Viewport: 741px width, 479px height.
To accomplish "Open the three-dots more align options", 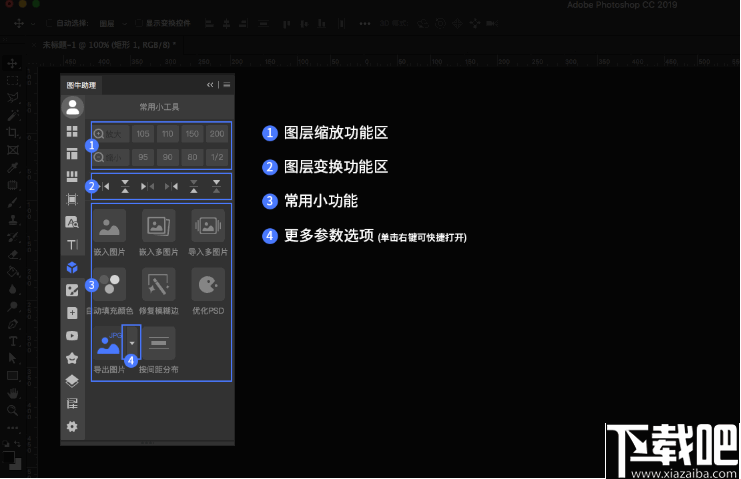I will 365,24.
